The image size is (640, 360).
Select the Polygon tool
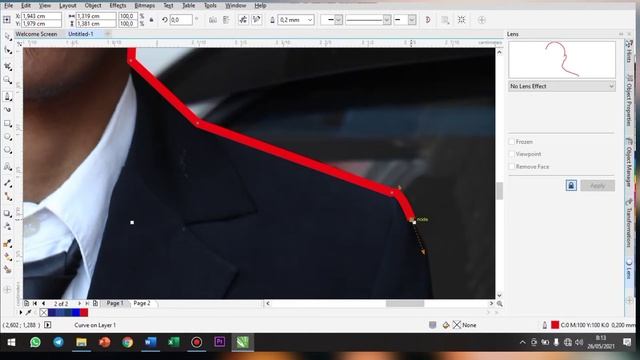[x=8, y=150]
